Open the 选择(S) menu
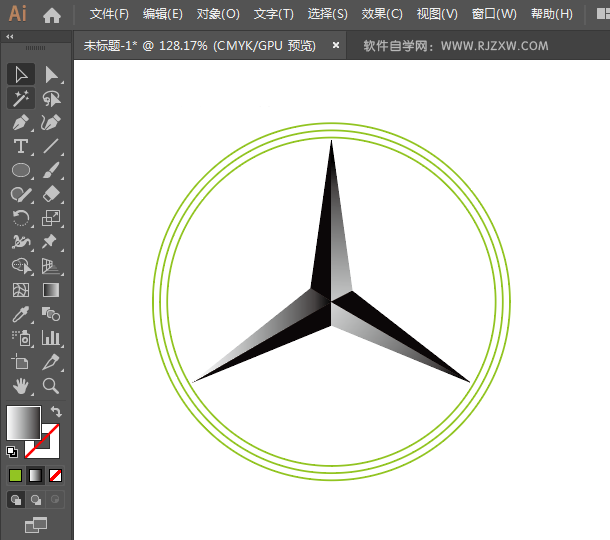 click(328, 14)
